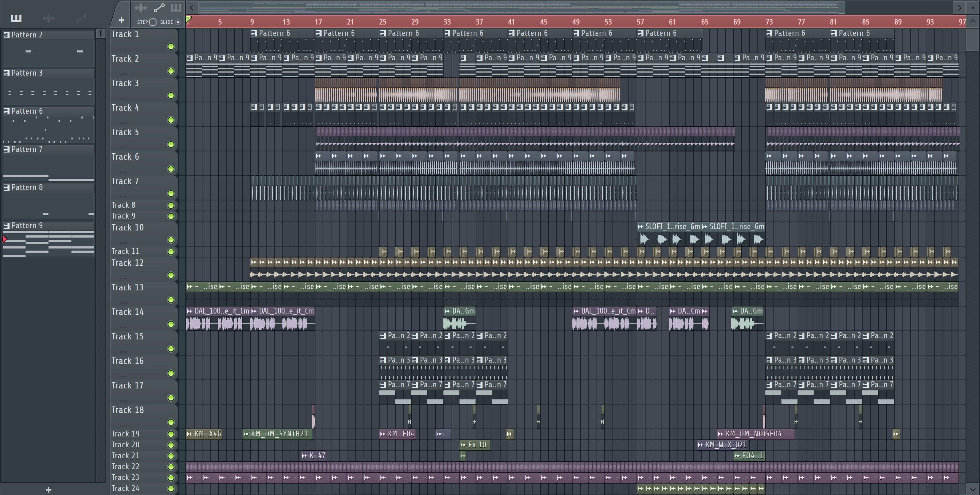Viewport: 980px width, 495px height.
Task: Click the Track 16 label
Action: click(x=127, y=361)
